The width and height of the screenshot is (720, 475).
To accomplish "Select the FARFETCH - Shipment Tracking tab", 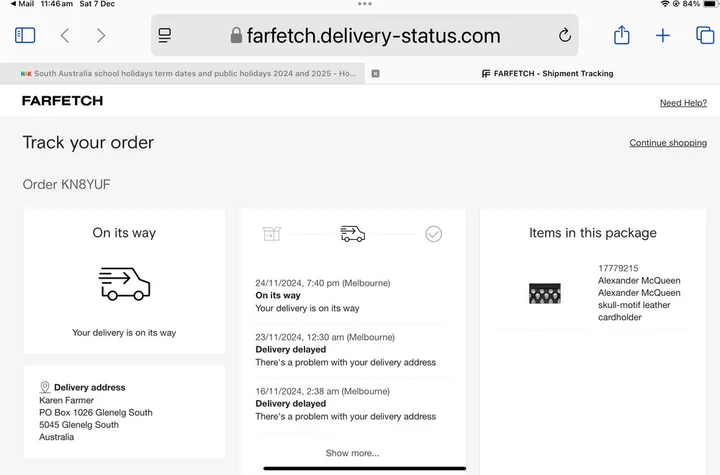I will (x=547, y=74).
